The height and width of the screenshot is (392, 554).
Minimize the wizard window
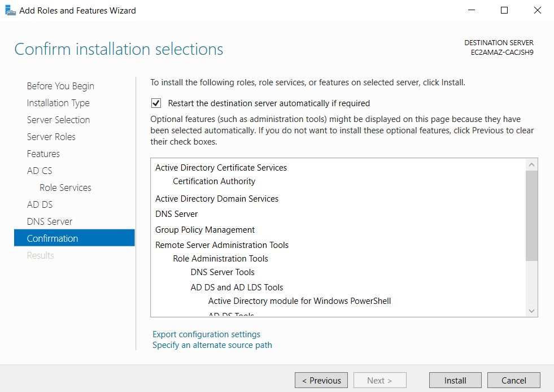click(x=472, y=10)
